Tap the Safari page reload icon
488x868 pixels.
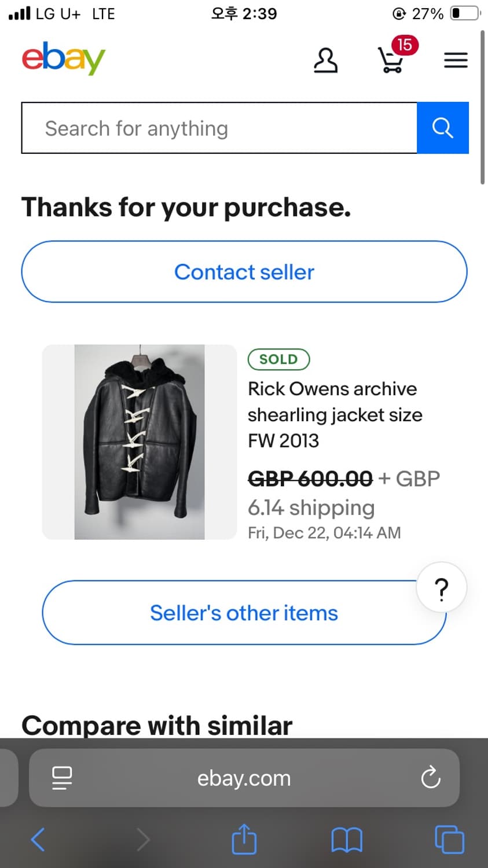tap(431, 778)
